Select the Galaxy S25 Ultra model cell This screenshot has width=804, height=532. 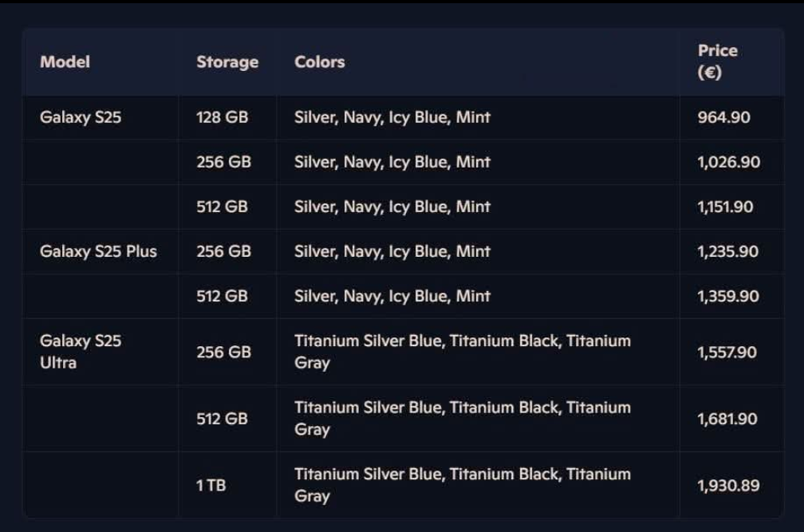81,352
